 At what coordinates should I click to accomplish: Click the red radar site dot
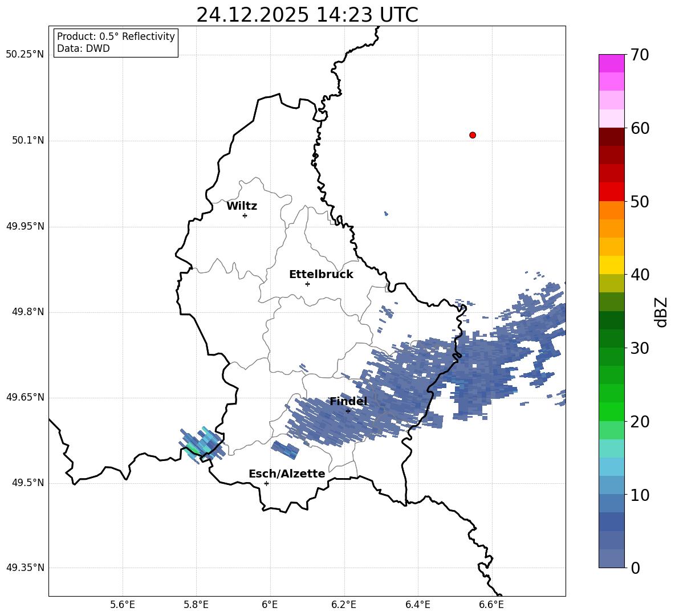click(473, 135)
